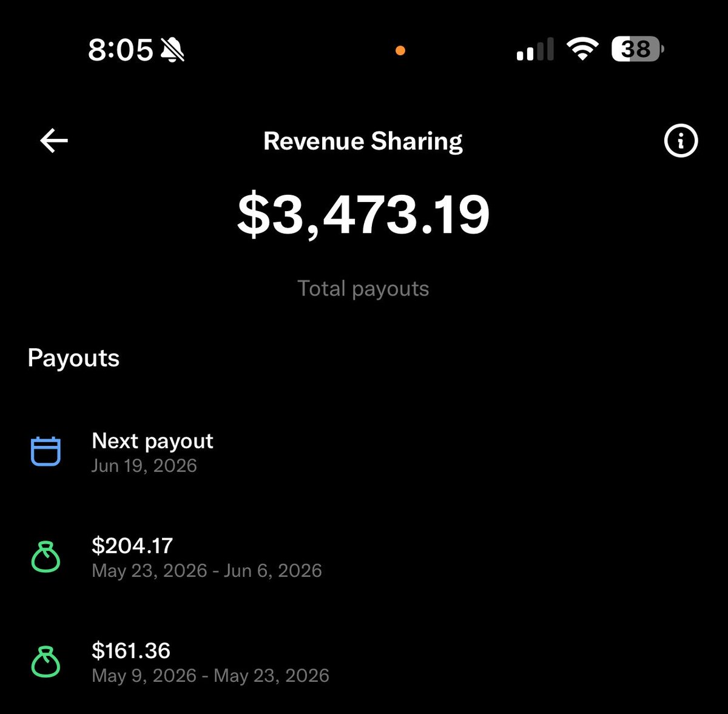The image size is (728, 714).
Task: Tap the May 23, 2026 - Jun 6, 2026 range
Action: coord(207,571)
